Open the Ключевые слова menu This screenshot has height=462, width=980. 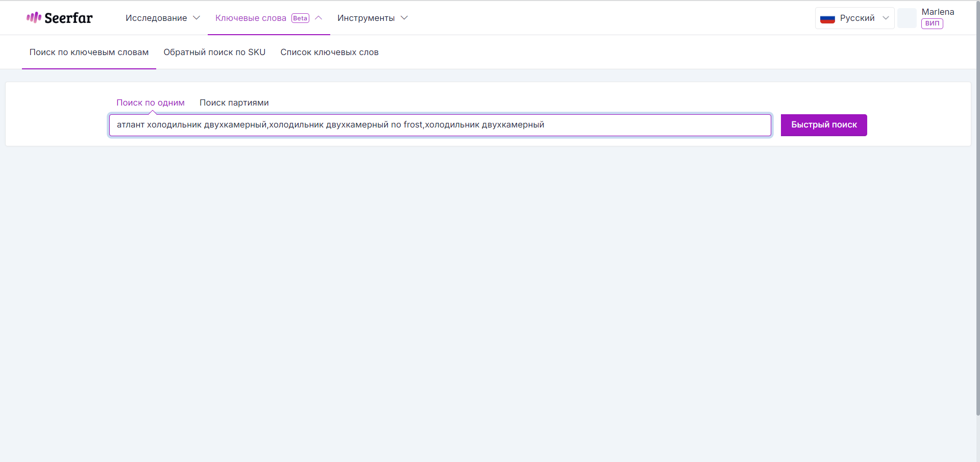pos(251,18)
